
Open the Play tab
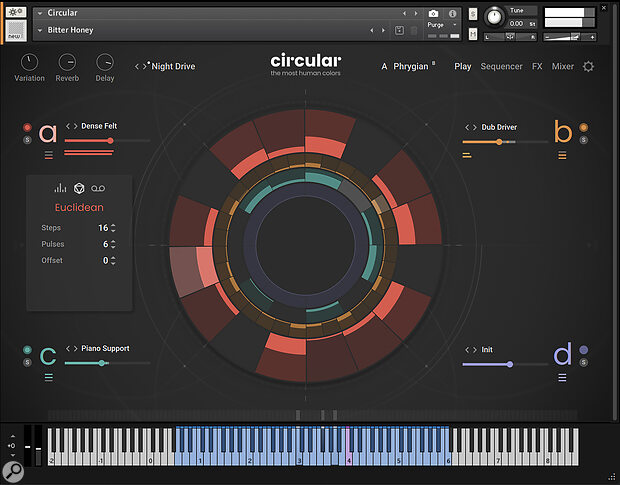click(463, 66)
